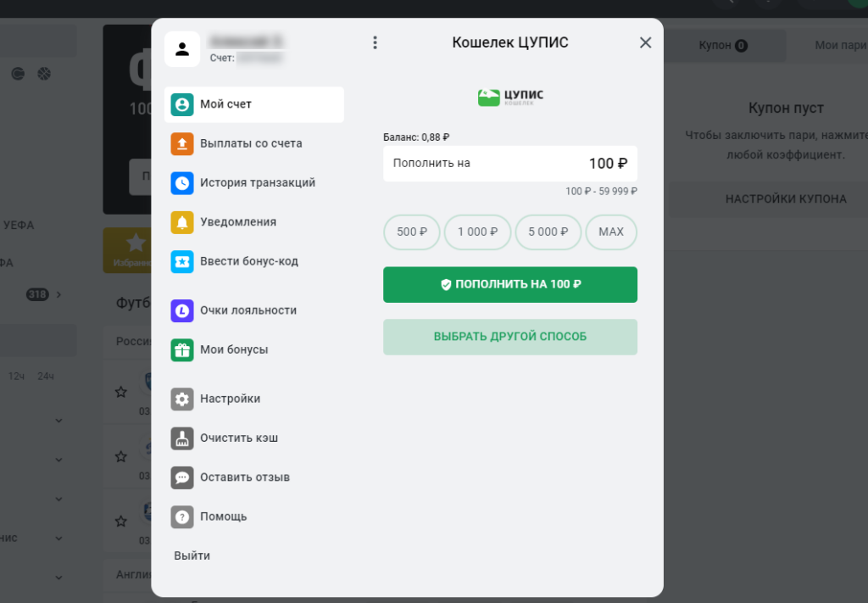Click the УЕФА item in background sidebar
868x603 pixels.
pyautogui.click(x=19, y=226)
